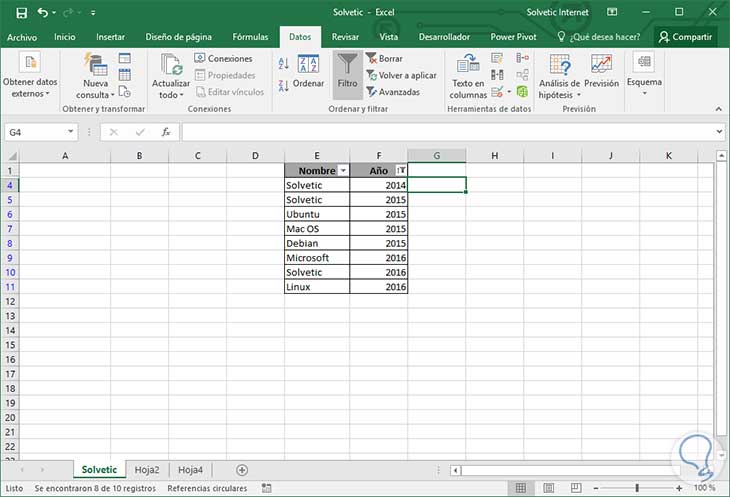730x497 pixels.
Task: Sort descending with the Z-A icon
Action: pyautogui.click(x=284, y=85)
